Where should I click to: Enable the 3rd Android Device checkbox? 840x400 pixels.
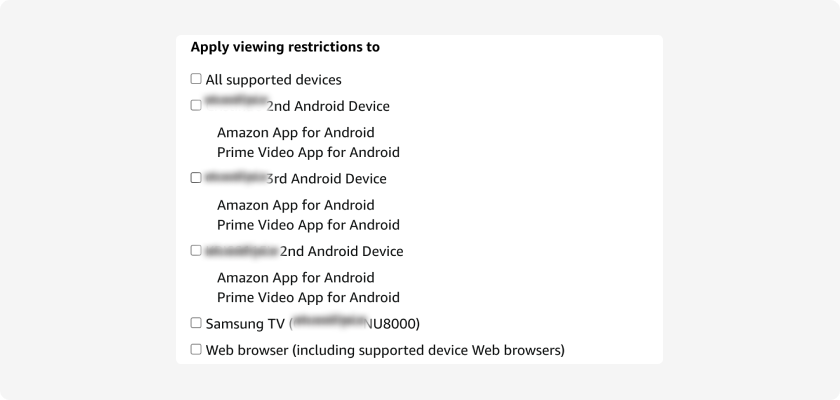[x=196, y=178]
